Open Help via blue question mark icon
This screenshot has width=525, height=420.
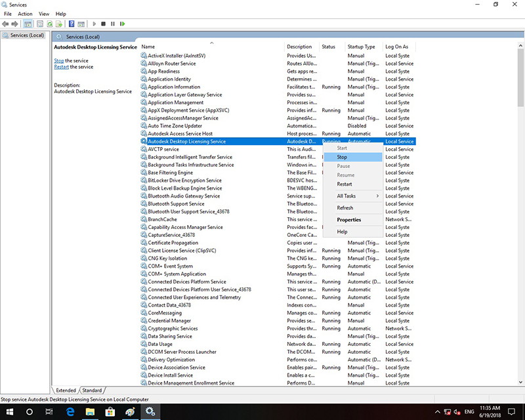[x=72, y=24]
